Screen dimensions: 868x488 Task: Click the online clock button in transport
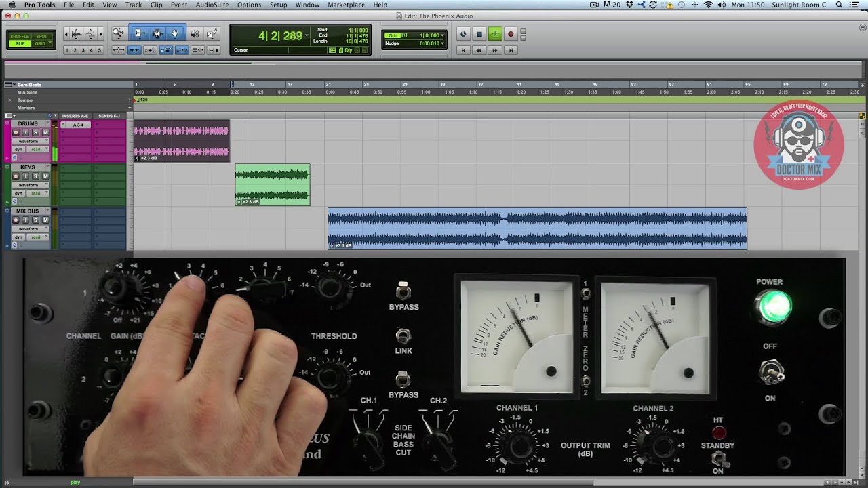[464, 34]
